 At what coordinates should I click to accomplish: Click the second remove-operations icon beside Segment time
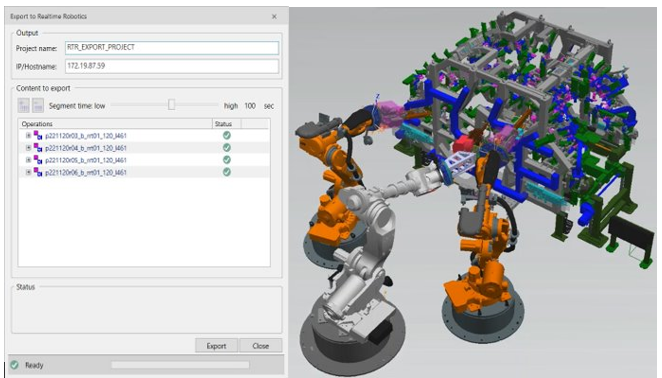(x=38, y=106)
